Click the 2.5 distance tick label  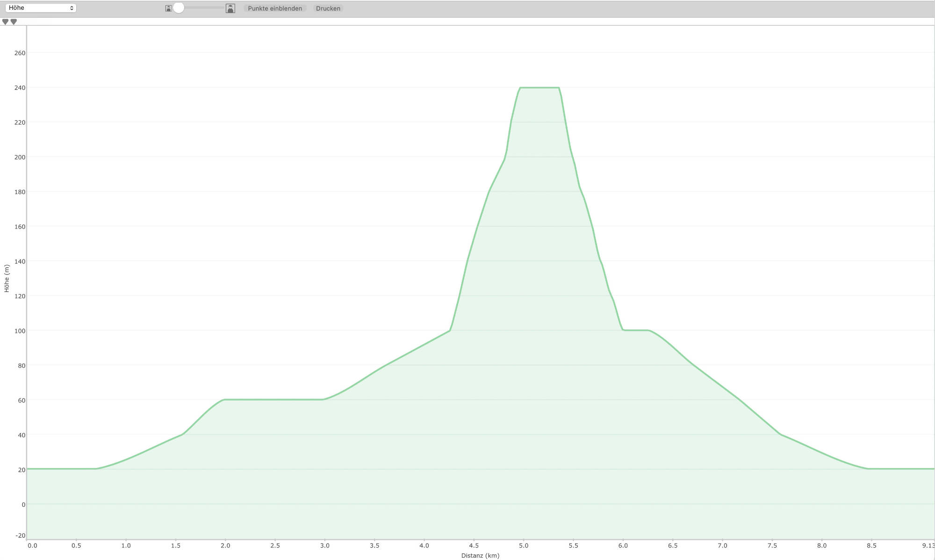click(x=275, y=546)
